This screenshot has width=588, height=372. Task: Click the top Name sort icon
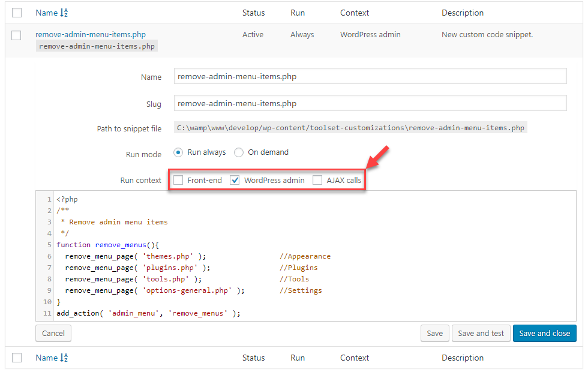64,13
